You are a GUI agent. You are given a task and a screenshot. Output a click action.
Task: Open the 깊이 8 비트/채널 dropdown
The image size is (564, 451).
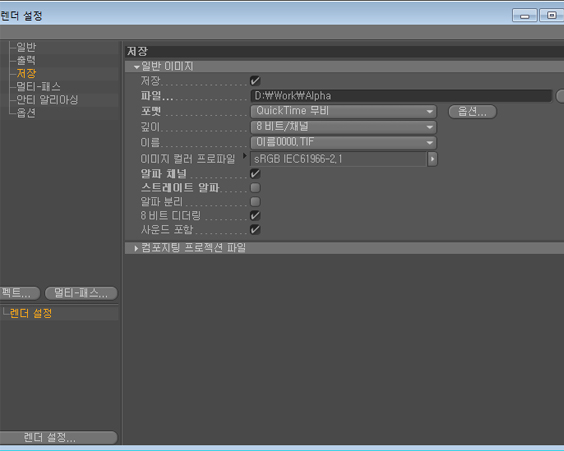pos(344,127)
